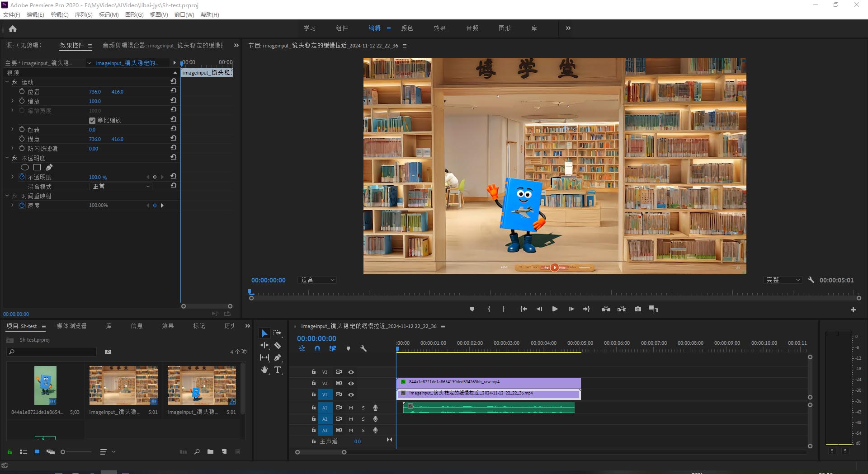Open the 文件(F) menu
Viewport: 868px width, 474px height.
tap(12, 15)
